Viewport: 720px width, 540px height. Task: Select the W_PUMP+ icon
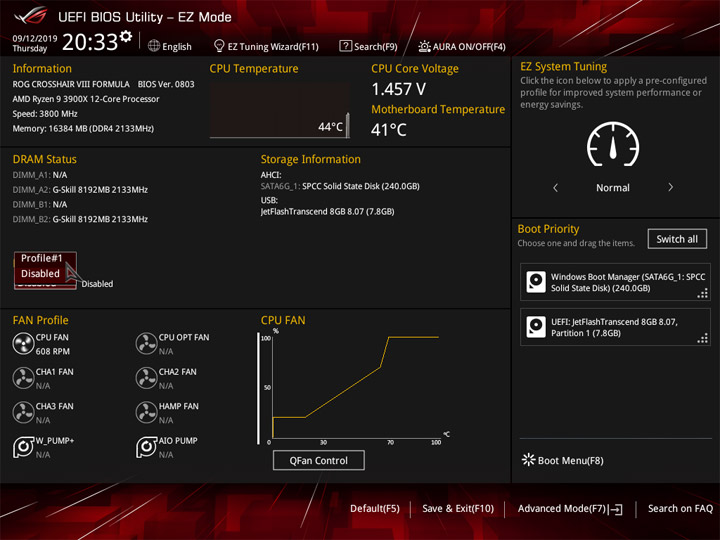[23, 447]
